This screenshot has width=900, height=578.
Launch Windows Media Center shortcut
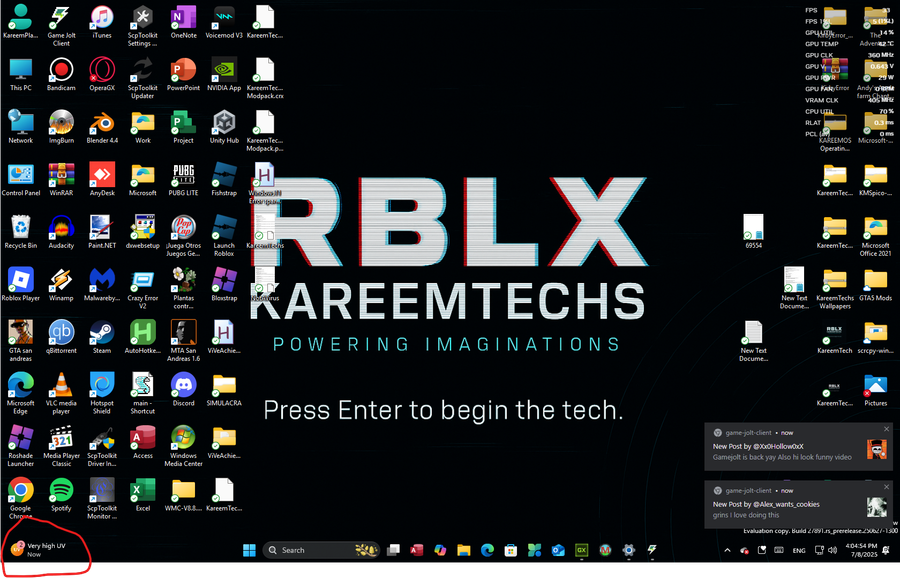(x=183, y=446)
